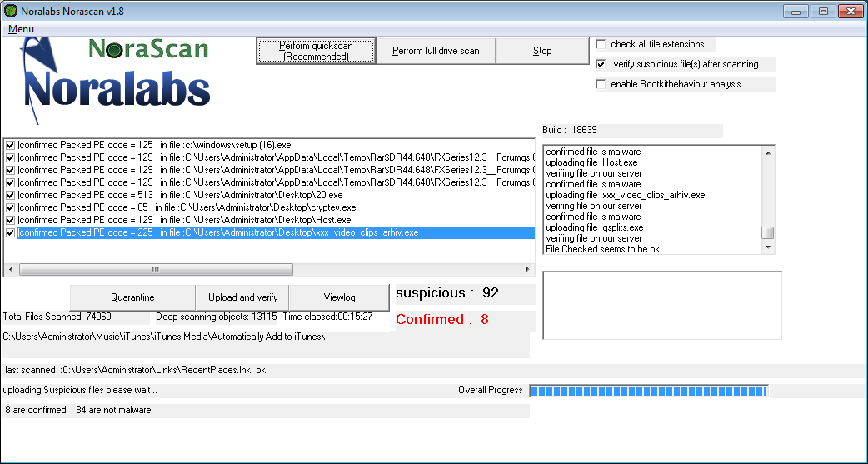Click the Norascan title bar app icon

(11, 11)
